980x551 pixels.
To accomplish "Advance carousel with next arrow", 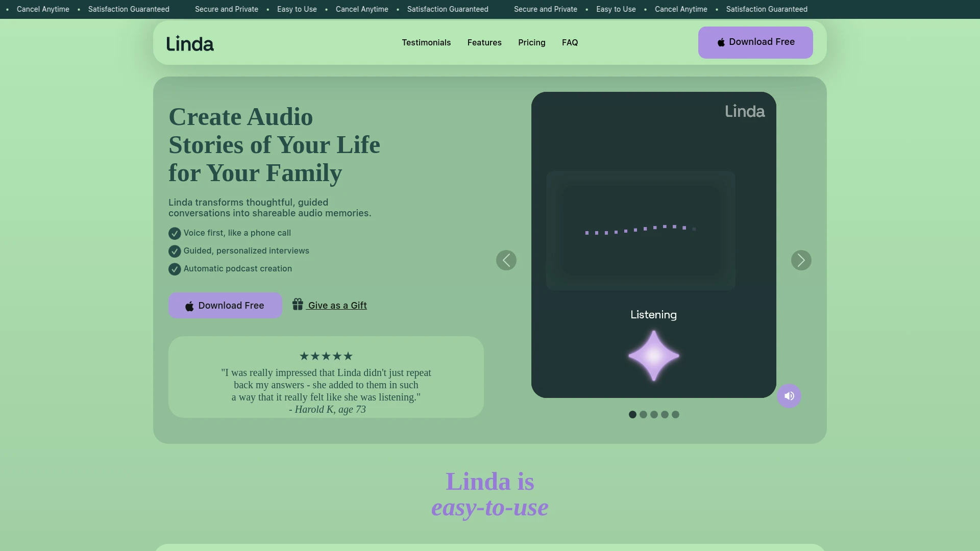I will 801,260.
